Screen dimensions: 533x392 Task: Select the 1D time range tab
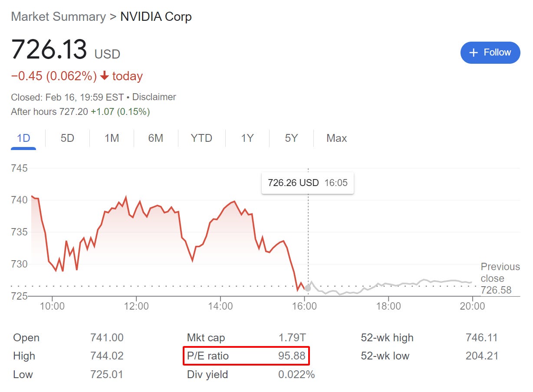coord(23,138)
